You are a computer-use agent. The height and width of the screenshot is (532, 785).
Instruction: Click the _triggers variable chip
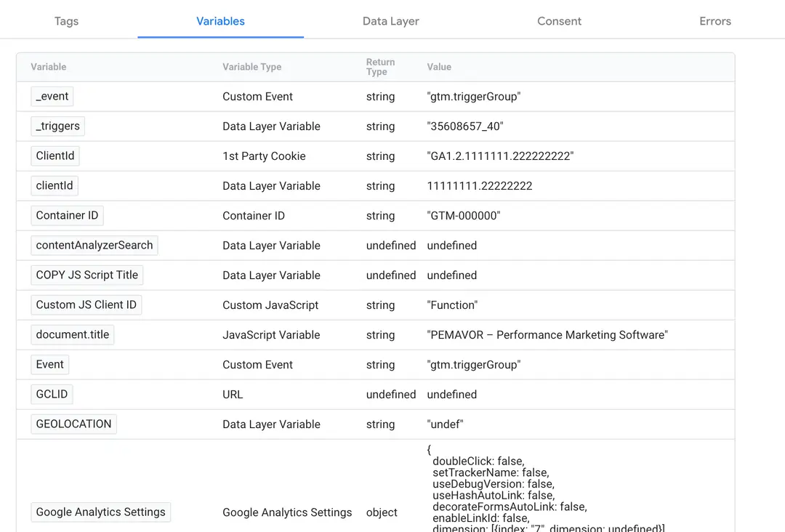[x=57, y=126]
